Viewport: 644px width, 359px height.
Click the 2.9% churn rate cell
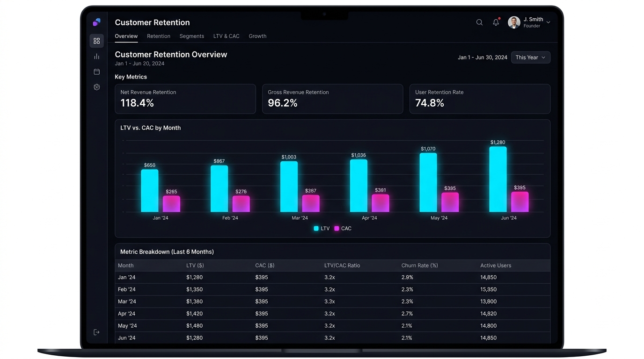click(407, 277)
